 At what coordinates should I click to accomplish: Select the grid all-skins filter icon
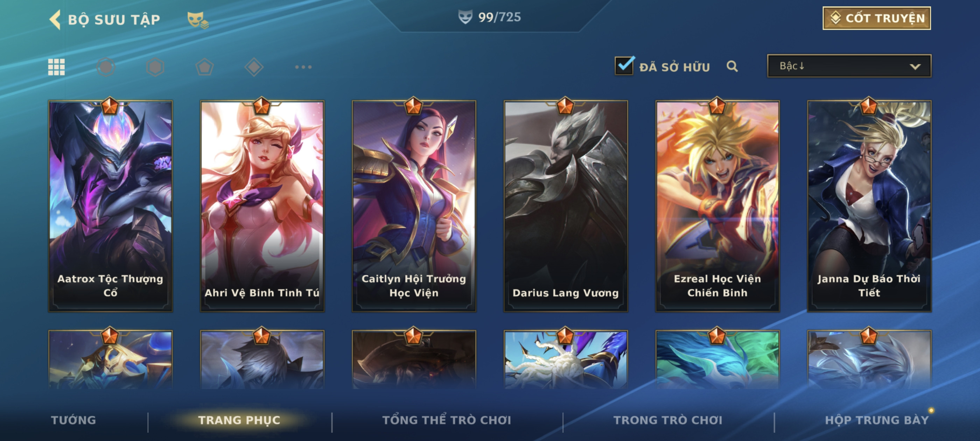[56, 67]
